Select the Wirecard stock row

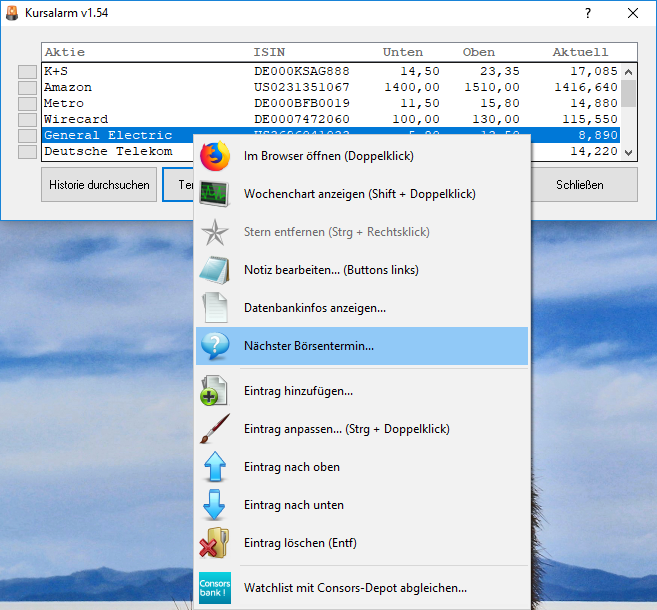[x=331, y=119]
